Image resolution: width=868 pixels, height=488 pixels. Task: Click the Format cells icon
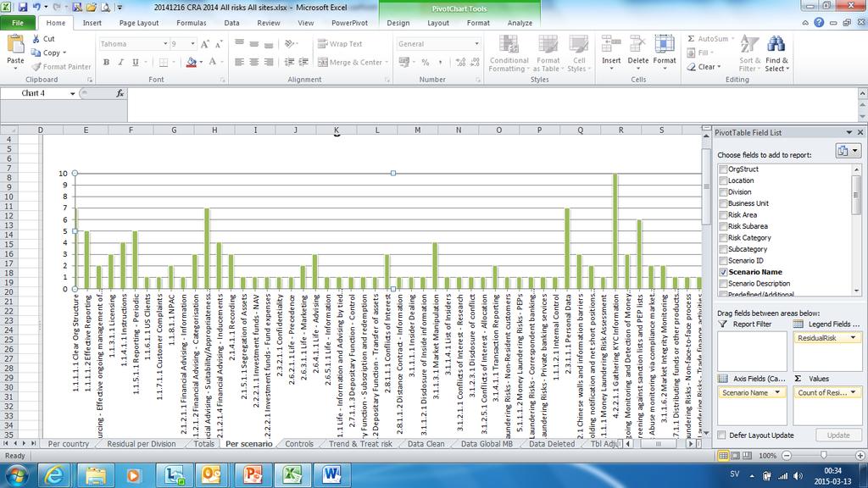pyautogui.click(x=665, y=44)
